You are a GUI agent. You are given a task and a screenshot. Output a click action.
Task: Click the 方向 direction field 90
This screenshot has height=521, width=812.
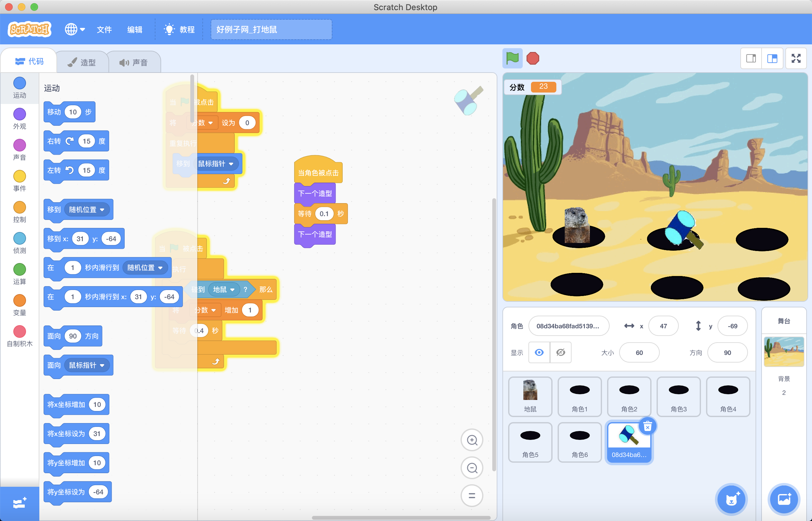(x=727, y=352)
